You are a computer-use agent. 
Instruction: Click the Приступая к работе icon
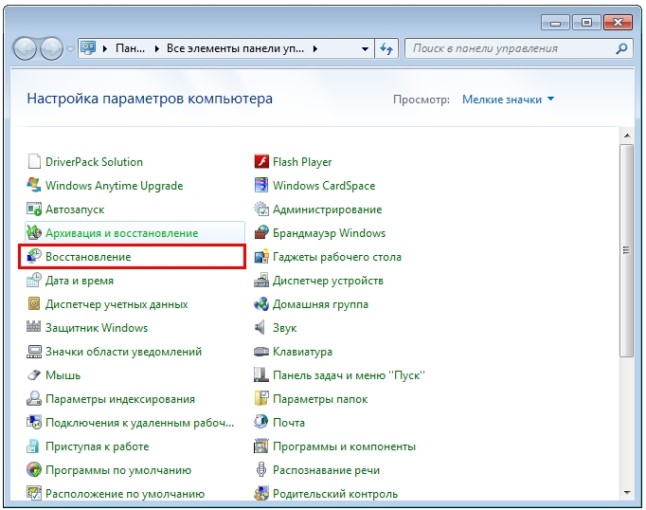click(x=34, y=446)
